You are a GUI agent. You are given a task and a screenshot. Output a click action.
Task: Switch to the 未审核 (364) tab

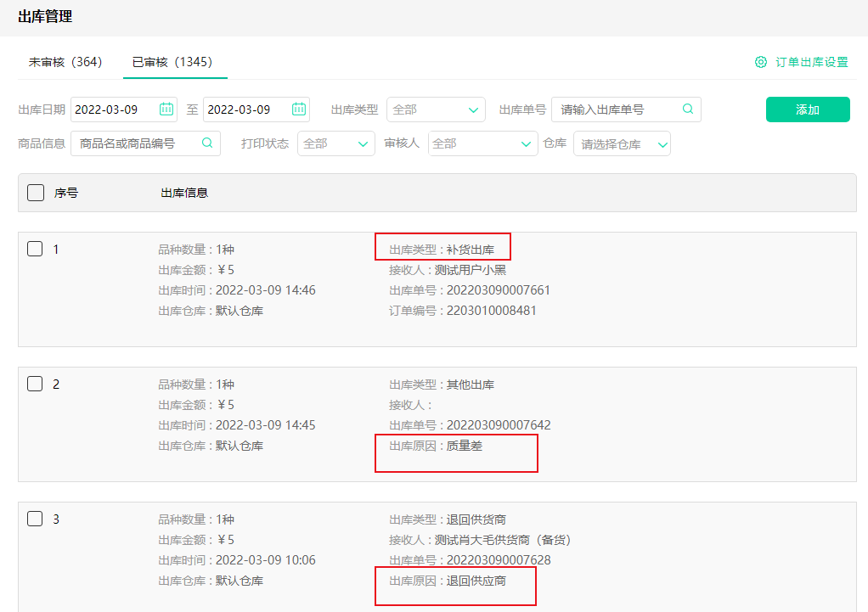pos(65,63)
